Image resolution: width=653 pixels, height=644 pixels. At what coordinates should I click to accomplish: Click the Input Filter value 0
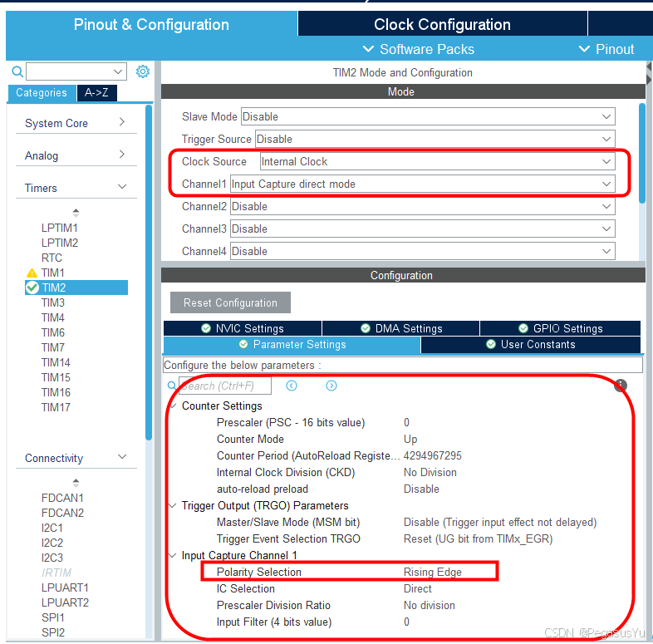[x=406, y=622]
